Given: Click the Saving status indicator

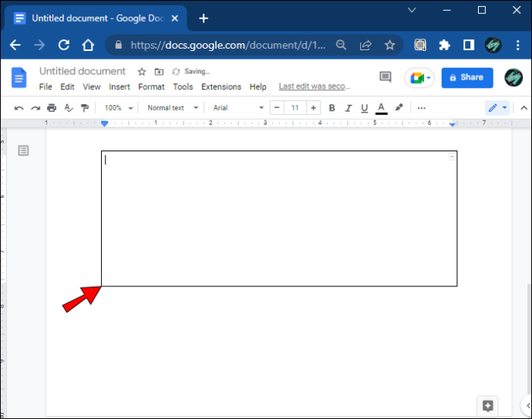Looking at the screenshot, I should point(191,72).
